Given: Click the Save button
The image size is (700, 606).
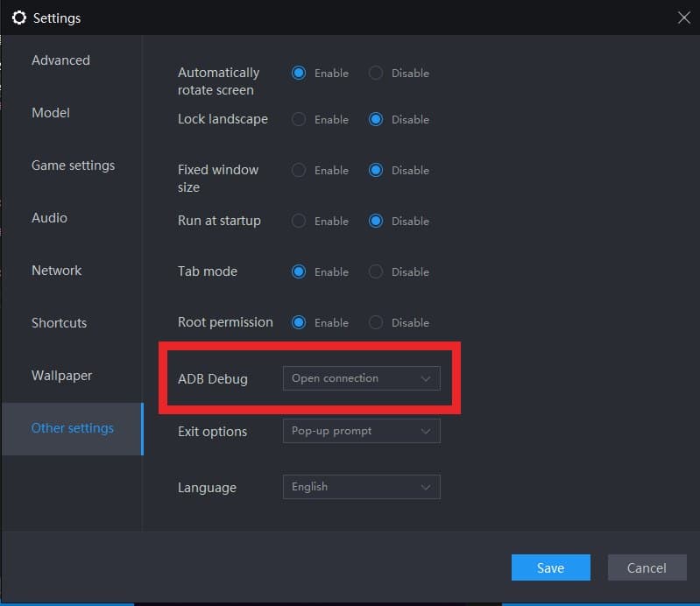Looking at the screenshot, I should [550, 567].
